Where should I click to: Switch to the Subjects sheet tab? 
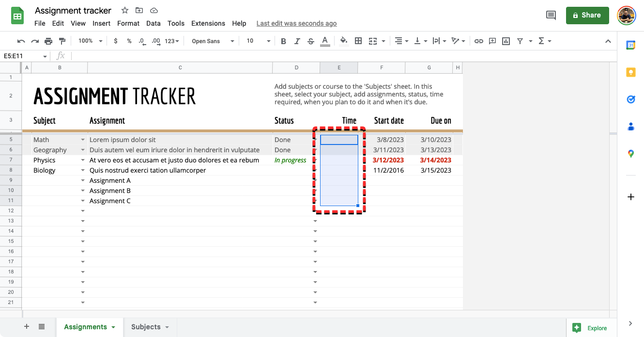(150, 327)
